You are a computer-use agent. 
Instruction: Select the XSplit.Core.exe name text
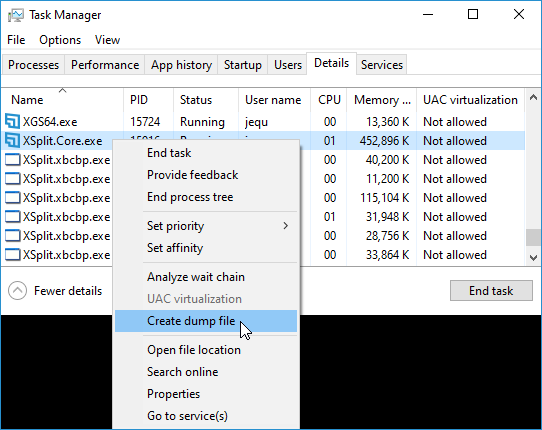point(62,141)
